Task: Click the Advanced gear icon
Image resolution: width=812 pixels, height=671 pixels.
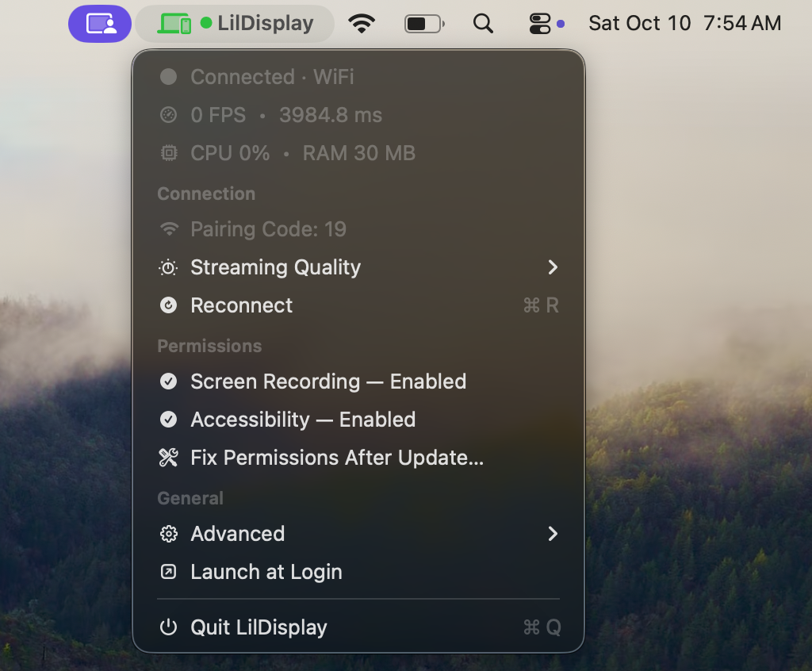Action: (168, 534)
